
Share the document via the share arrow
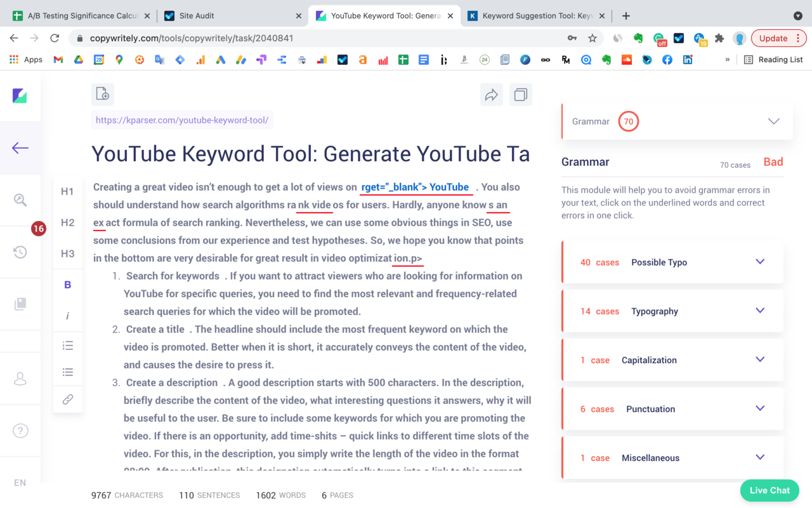pyautogui.click(x=491, y=94)
